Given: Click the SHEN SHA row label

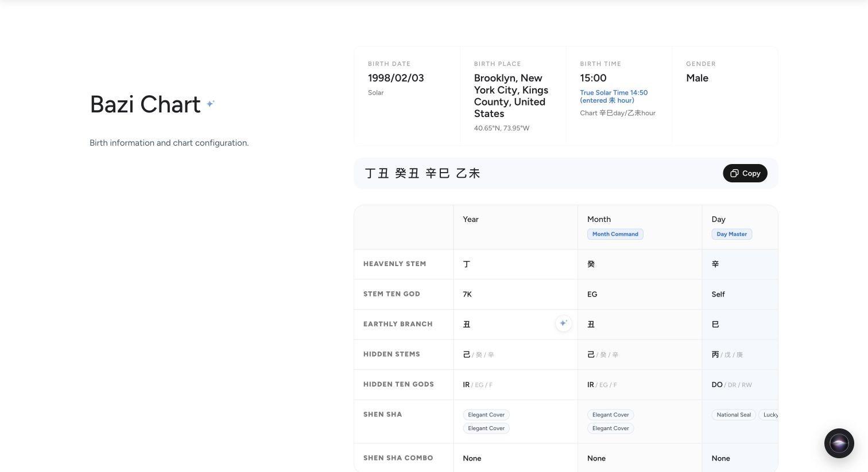Looking at the screenshot, I should 382,414.
